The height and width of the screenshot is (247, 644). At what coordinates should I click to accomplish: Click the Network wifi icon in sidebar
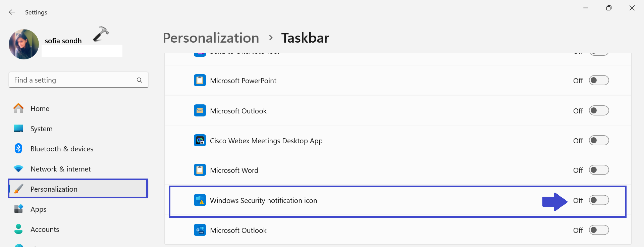[x=18, y=169]
